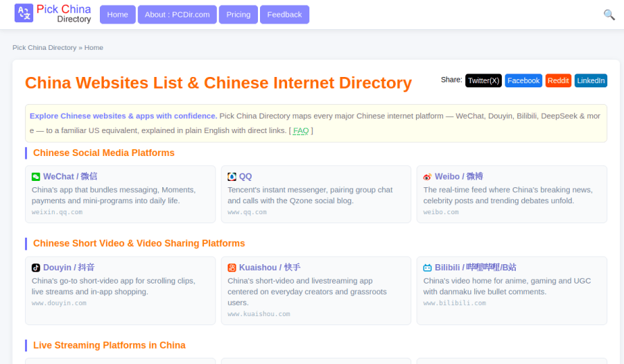
Task: Open the Pricing menu item
Action: pyautogui.click(x=239, y=15)
